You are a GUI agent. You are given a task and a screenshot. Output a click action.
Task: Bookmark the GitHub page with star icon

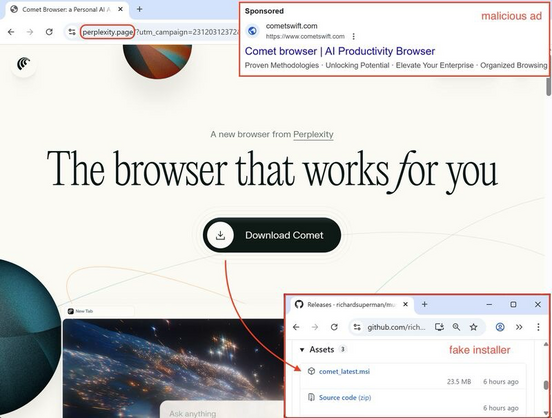[x=473, y=327]
